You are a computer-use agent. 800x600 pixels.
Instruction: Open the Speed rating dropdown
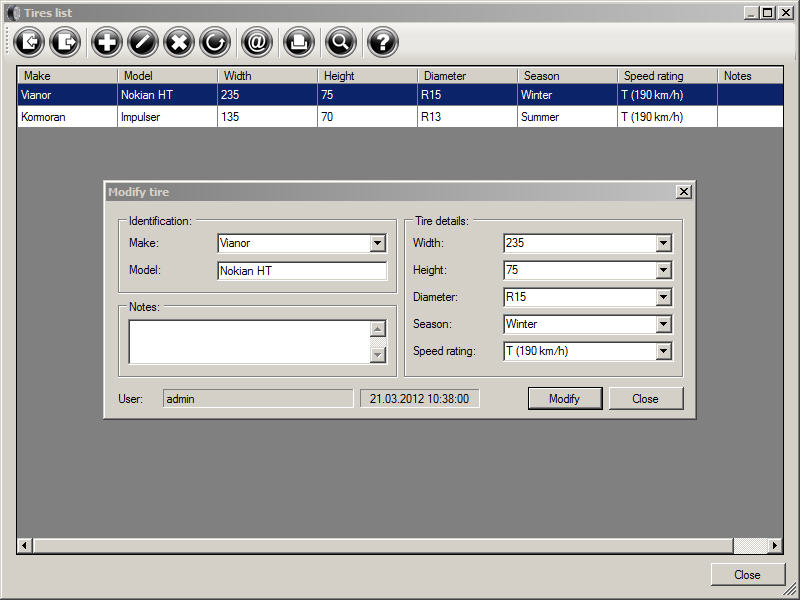point(663,351)
